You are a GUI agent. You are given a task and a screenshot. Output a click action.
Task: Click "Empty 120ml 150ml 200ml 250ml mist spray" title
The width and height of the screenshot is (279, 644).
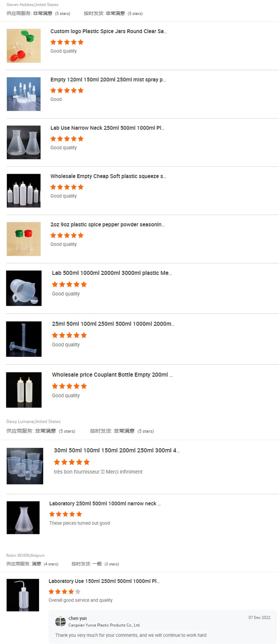point(108,79)
